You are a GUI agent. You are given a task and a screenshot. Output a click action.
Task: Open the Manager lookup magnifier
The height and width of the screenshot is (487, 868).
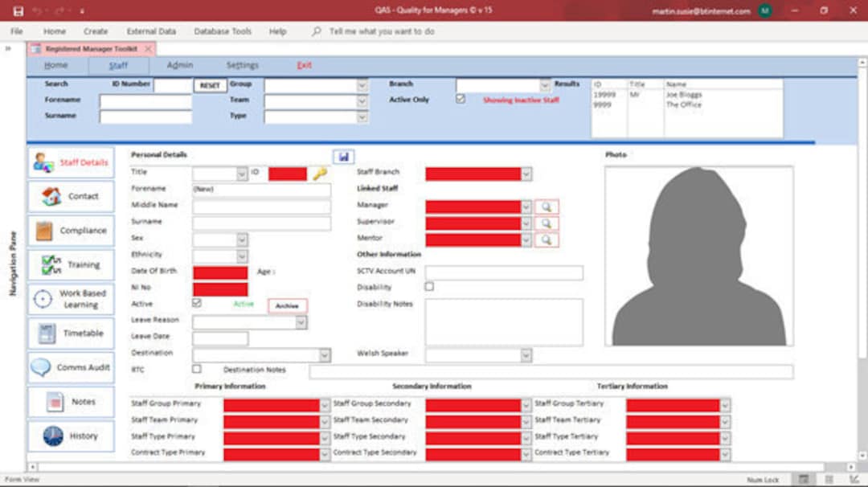click(548, 205)
